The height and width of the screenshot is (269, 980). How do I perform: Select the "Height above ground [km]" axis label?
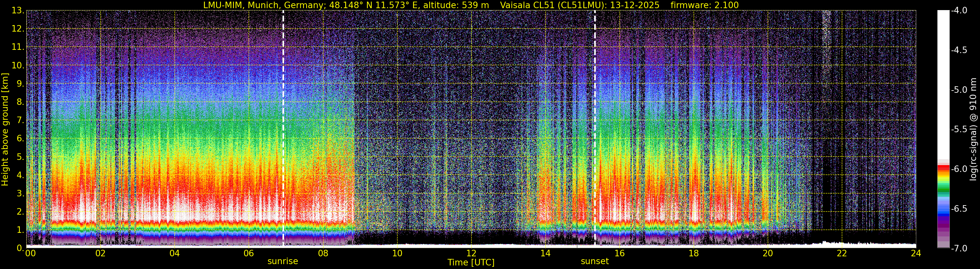(5, 130)
